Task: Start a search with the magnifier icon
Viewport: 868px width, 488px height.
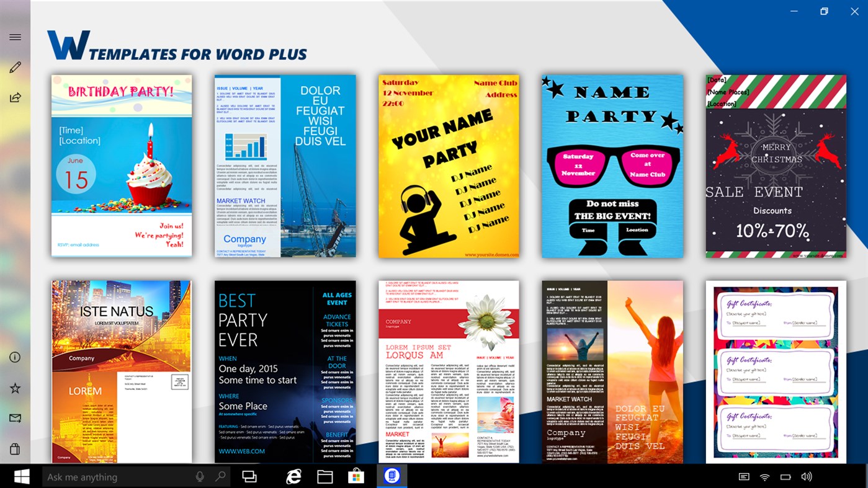Action: pos(220,476)
